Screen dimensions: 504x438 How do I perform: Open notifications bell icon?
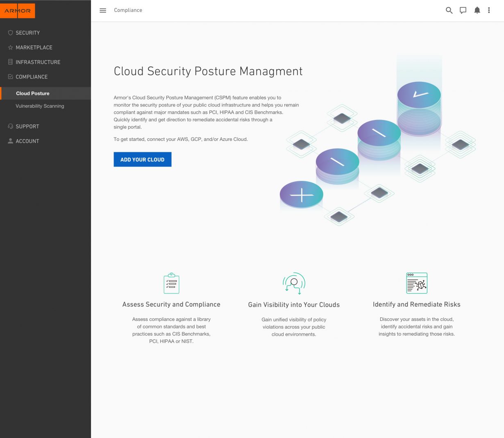[477, 10]
